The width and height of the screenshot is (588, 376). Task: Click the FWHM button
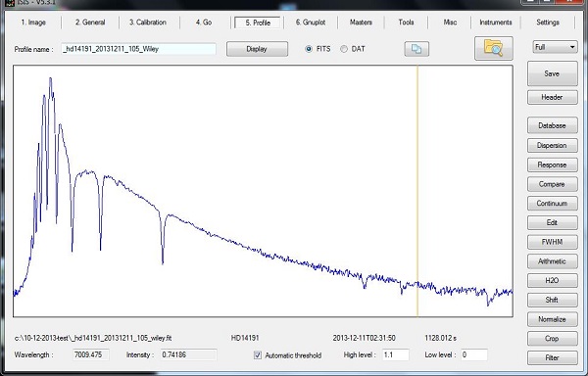click(552, 242)
